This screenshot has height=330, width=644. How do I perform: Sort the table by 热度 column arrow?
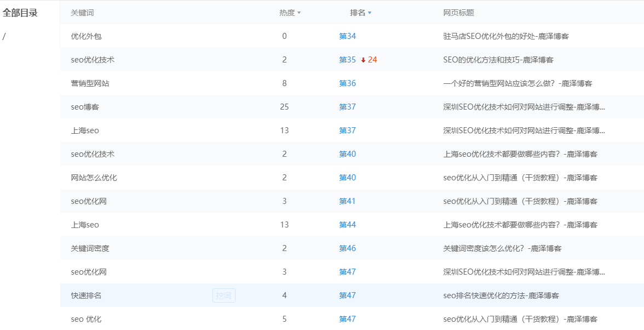[299, 13]
